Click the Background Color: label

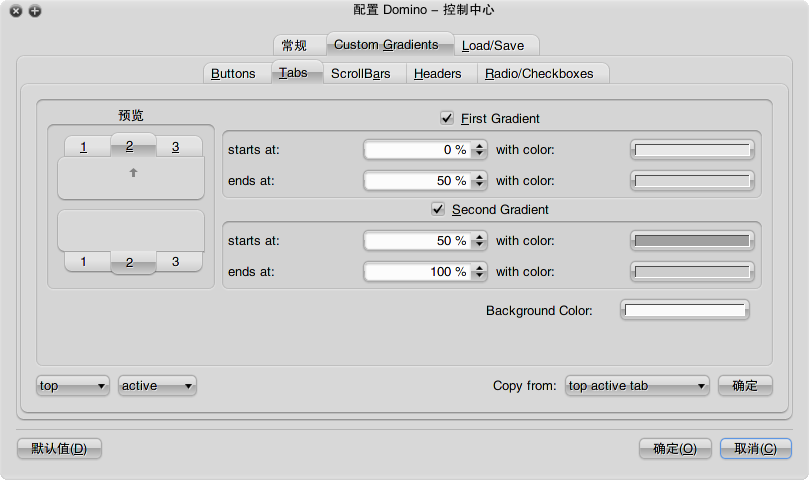click(x=539, y=311)
